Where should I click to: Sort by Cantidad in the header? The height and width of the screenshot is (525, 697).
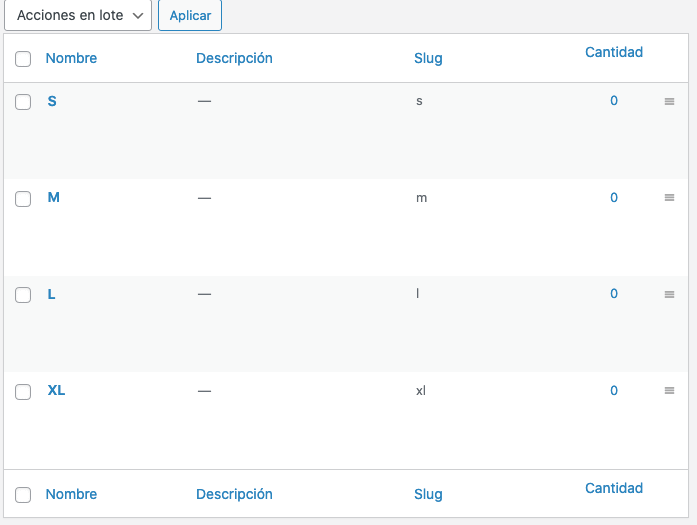(613, 52)
